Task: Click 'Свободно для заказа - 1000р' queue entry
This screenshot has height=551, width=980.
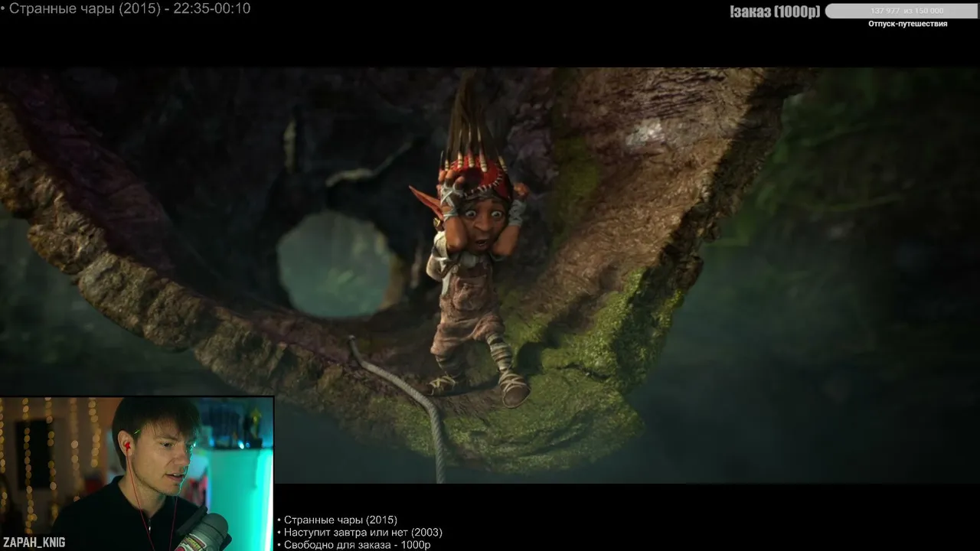Action: pos(357,545)
